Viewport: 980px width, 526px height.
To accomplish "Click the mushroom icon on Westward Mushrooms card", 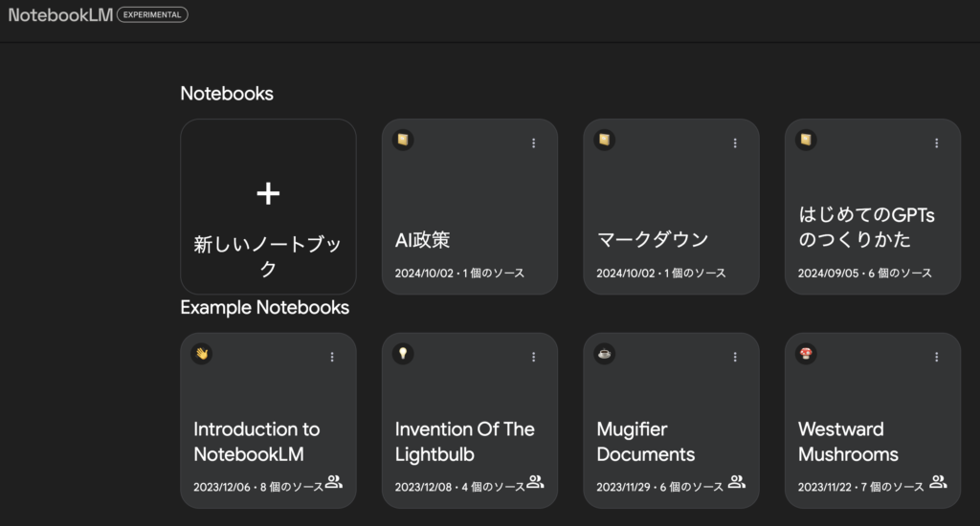I will coord(806,354).
